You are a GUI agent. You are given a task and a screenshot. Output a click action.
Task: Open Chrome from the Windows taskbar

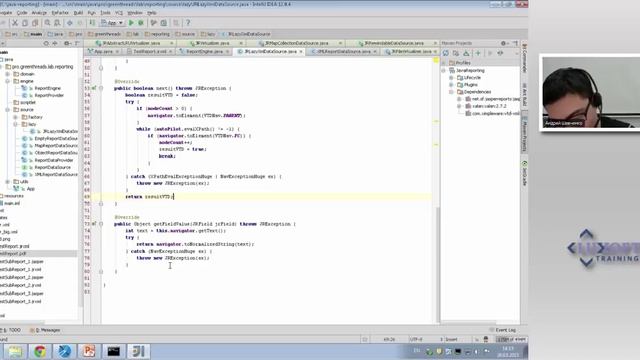point(40,351)
